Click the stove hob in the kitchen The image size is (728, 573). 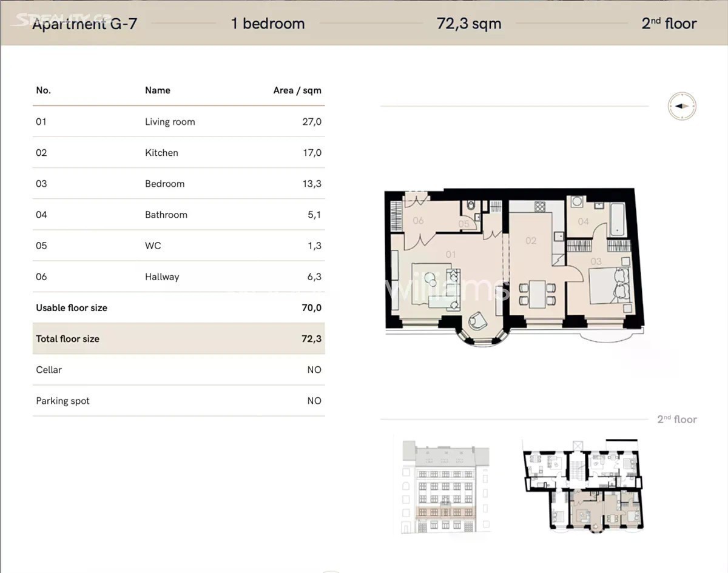point(539,206)
